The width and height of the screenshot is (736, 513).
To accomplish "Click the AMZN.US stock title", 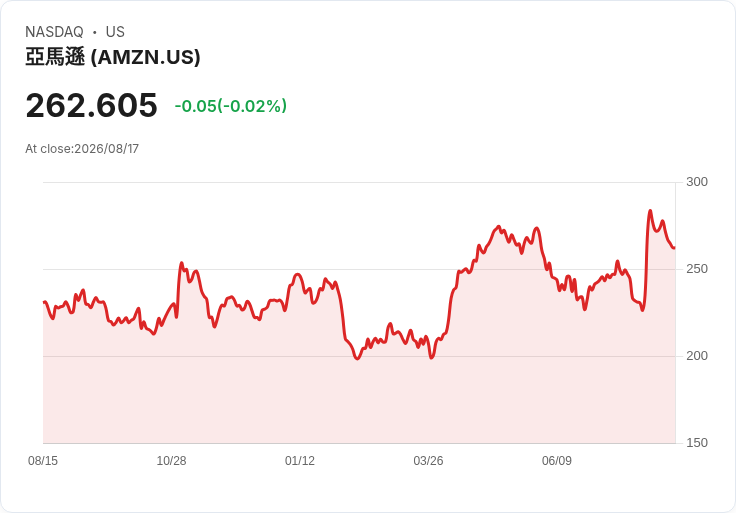I will click(113, 57).
